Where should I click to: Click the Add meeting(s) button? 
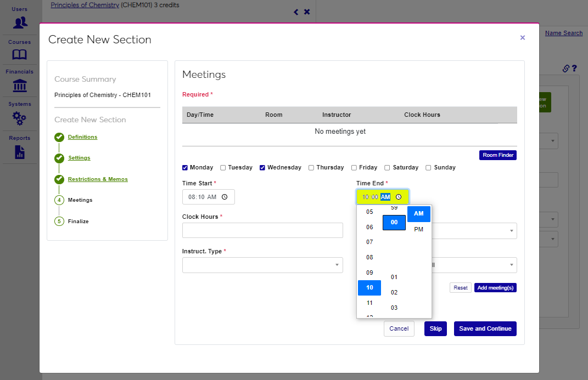pyautogui.click(x=495, y=288)
